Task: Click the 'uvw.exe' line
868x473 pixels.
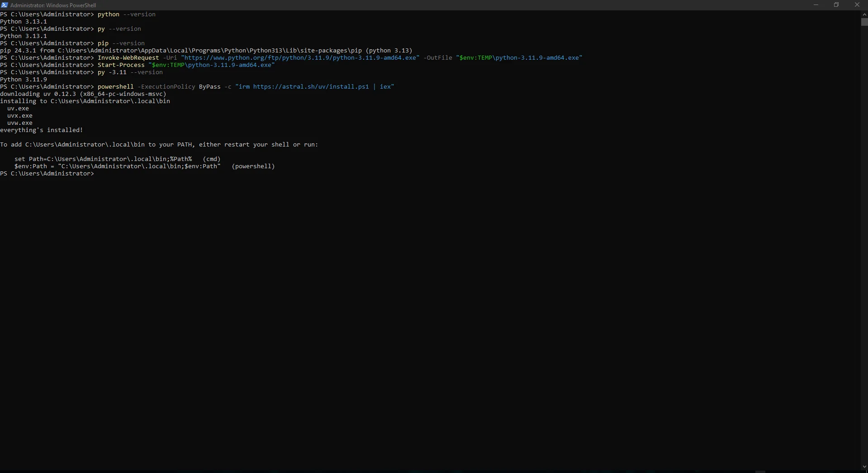Action: [x=20, y=123]
